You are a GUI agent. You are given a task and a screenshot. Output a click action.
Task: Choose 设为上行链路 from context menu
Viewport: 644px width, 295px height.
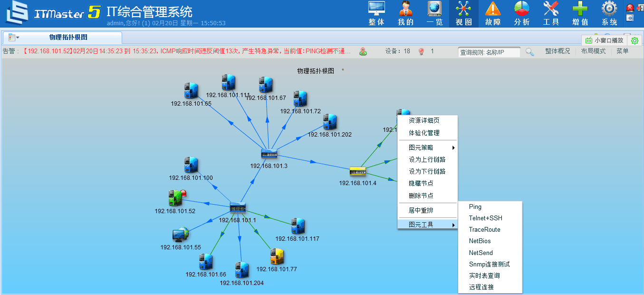point(427,159)
